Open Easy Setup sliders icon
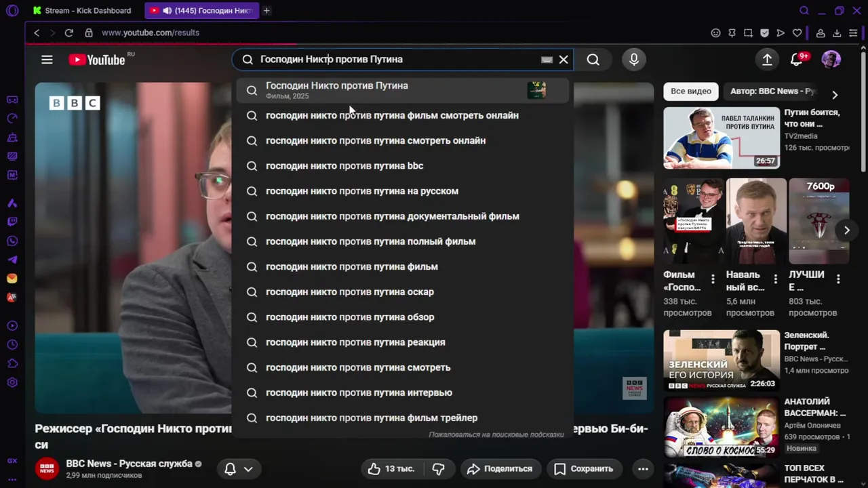The height and width of the screenshot is (488, 868). [x=853, y=33]
